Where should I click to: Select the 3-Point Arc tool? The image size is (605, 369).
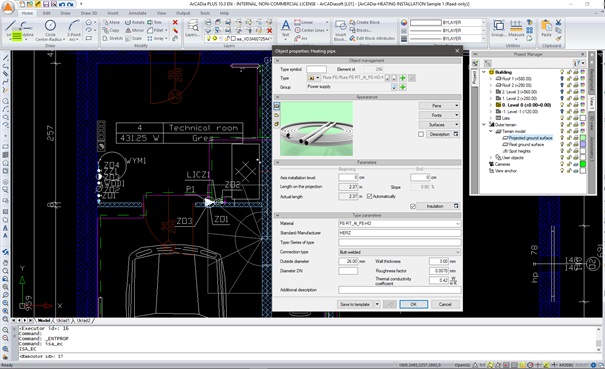point(74,30)
